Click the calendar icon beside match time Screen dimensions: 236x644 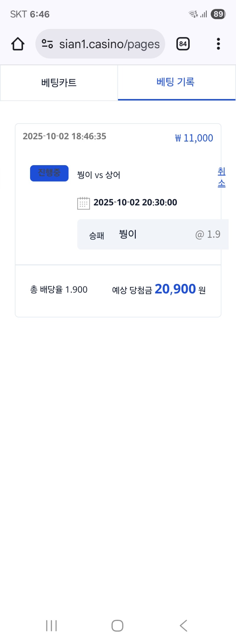point(83,203)
